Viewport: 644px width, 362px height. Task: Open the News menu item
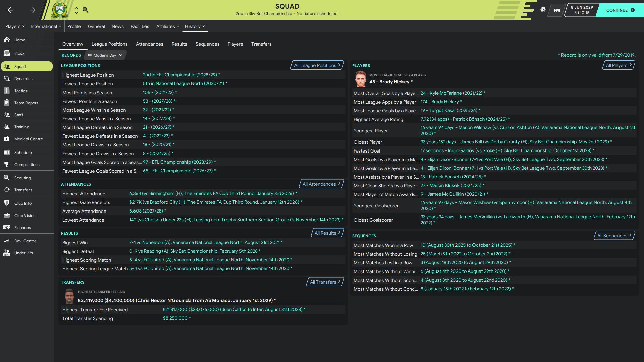(x=118, y=26)
